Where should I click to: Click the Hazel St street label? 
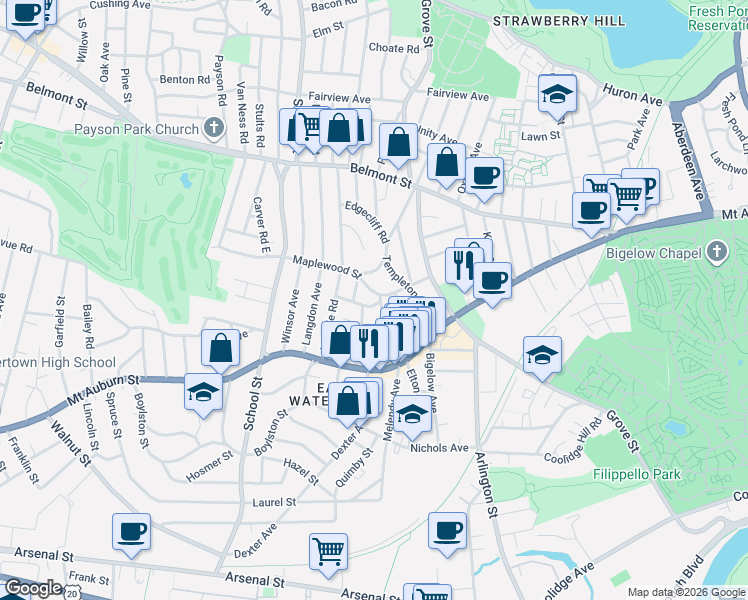click(x=301, y=471)
